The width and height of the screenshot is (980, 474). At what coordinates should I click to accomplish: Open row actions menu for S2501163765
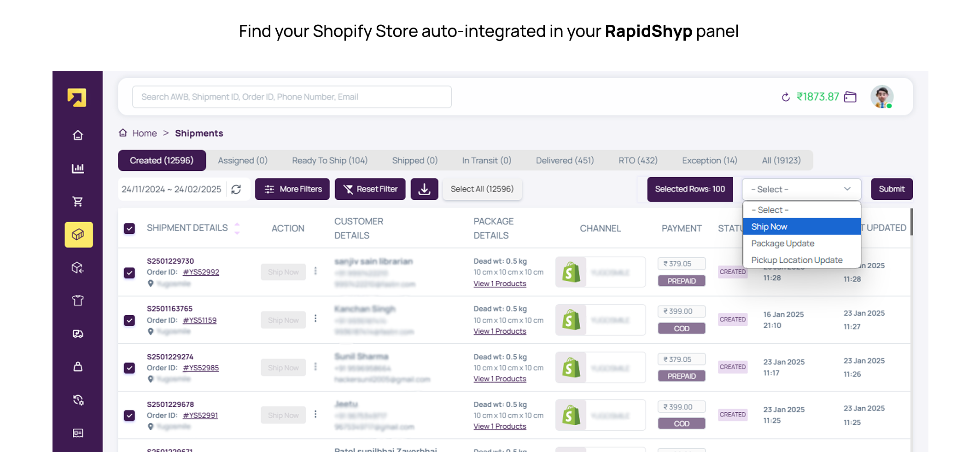[x=315, y=318]
